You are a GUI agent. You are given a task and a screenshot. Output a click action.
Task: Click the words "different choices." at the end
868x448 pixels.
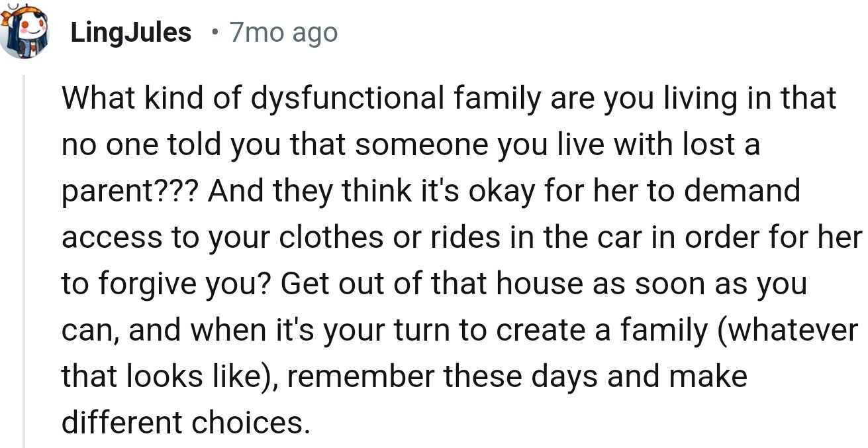186,423
